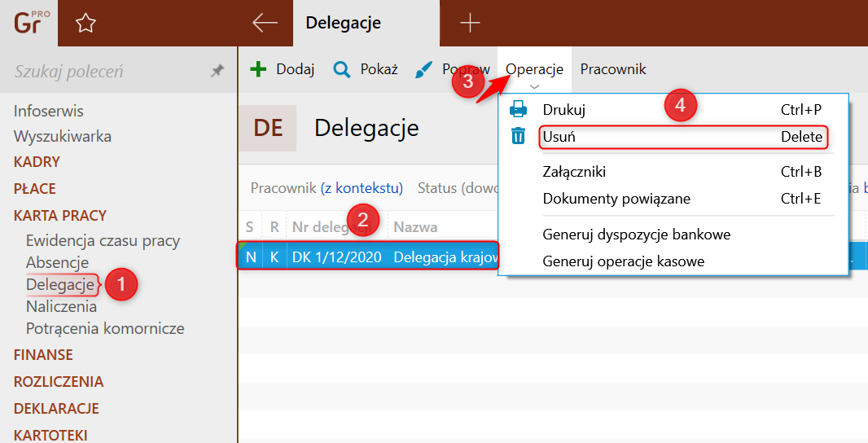Expand the KARTOTEKI section
Image resolution: width=868 pixels, height=443 pixels.
pyautogui.click(x=50, y=435)
